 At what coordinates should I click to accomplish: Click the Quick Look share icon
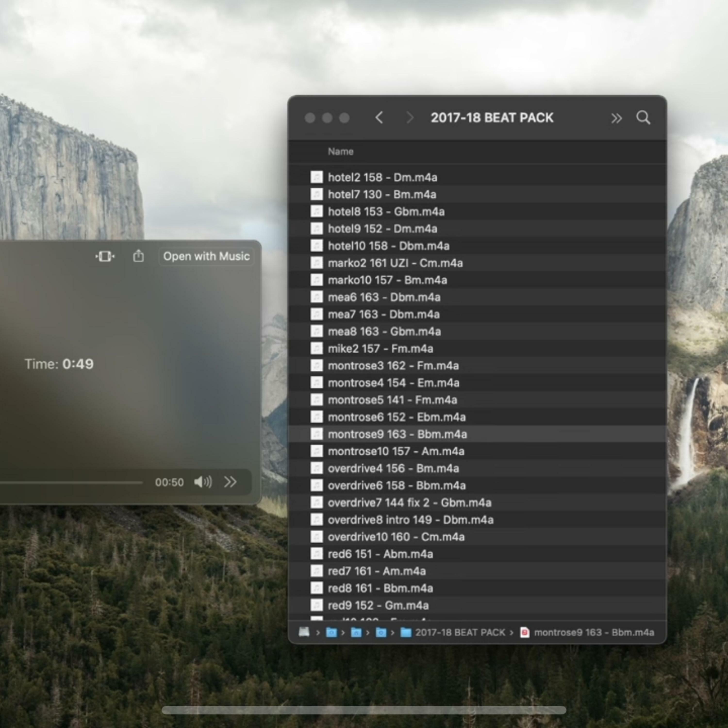click(x=138, y=256)
